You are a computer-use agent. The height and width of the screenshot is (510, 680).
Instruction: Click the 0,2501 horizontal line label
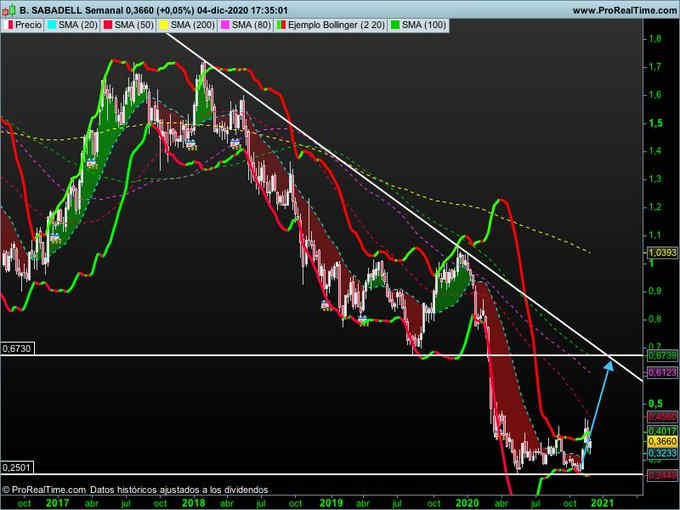17,468
